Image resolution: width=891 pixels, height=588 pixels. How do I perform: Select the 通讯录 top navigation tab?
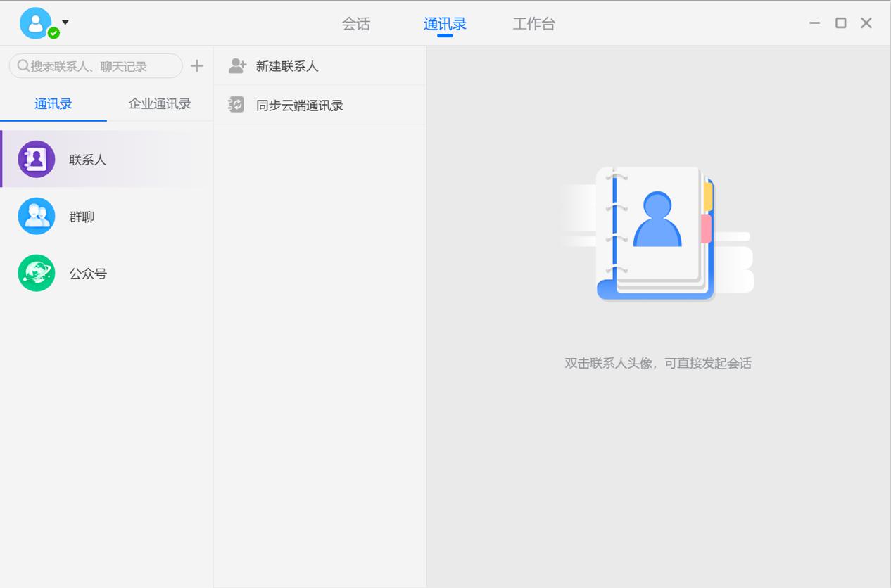tap(445, 24)
